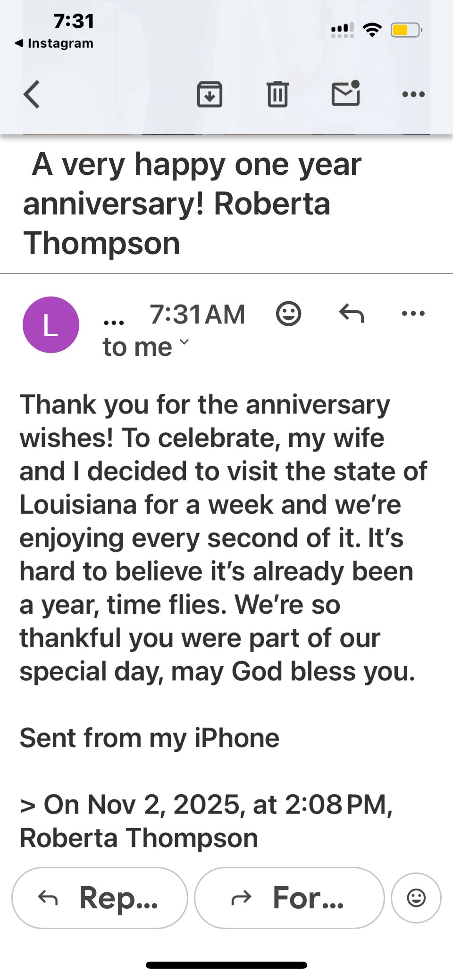Tap the round emoji reaction button at the bottom
The image size is (453, 980).
416,898
